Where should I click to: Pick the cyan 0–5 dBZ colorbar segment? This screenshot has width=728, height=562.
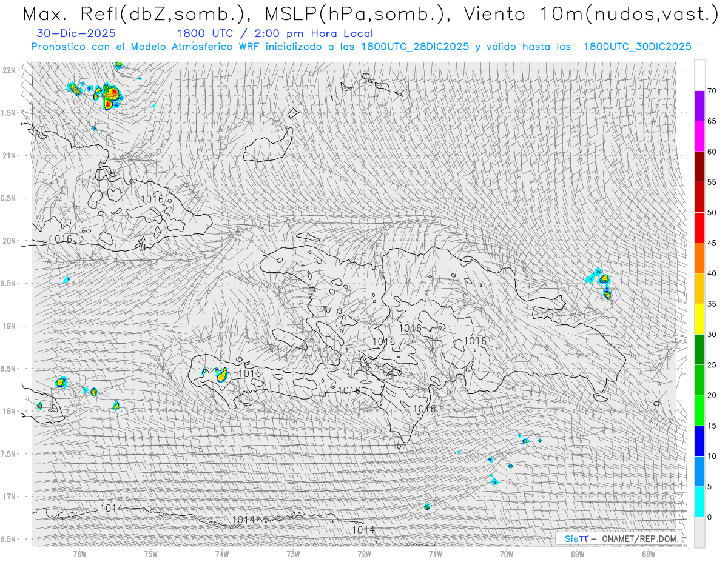699,501
